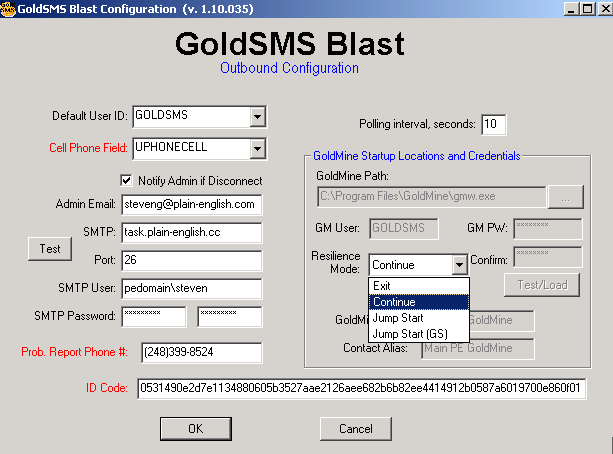This screenshot has width=613, height=454.
Task: Click the red Cell Phone Field label
Action: (88, 148)
